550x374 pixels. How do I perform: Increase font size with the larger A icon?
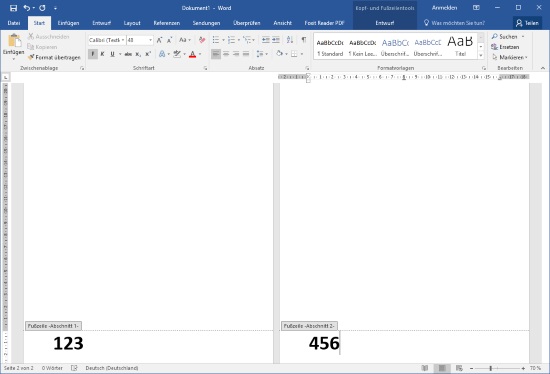(x=159, y=40)
